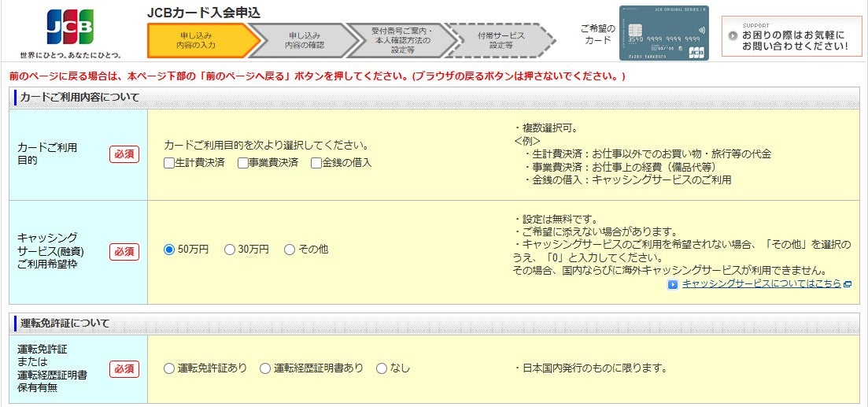868x407 pixels.
Task: Click the external link icon after キャッシング link
Action: point(848,284)
